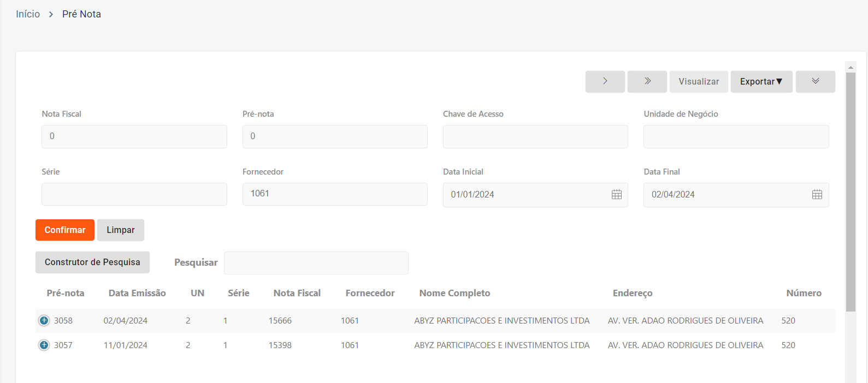This screenshot has height=383, width=868.
Task: Clear filters with the Limpar button
Action: pyautogui.click(x=120, y=230)
